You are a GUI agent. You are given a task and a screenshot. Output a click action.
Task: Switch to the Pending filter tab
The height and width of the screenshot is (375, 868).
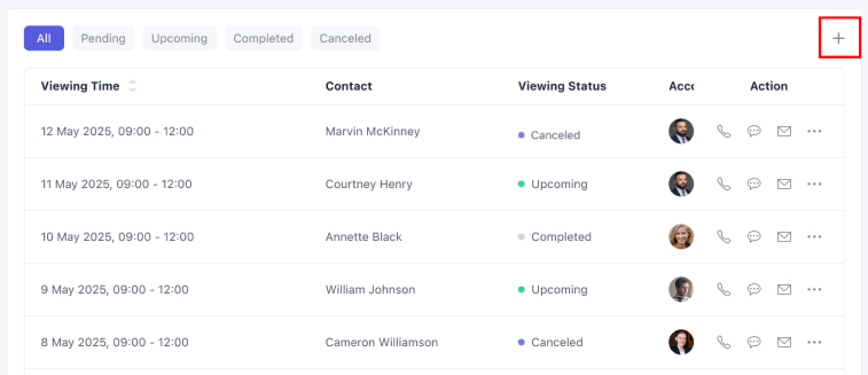pos(103,38)
